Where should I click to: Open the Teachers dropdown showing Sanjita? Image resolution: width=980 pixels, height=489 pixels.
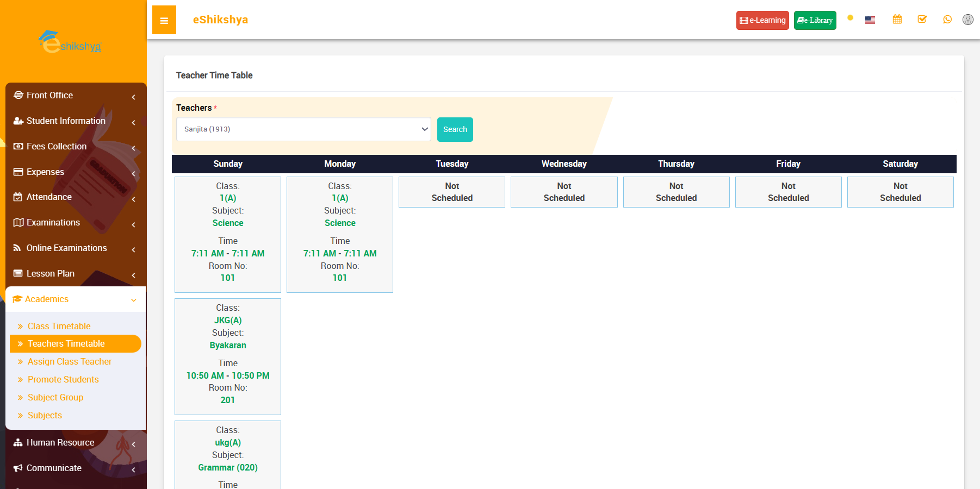[303, 129]
